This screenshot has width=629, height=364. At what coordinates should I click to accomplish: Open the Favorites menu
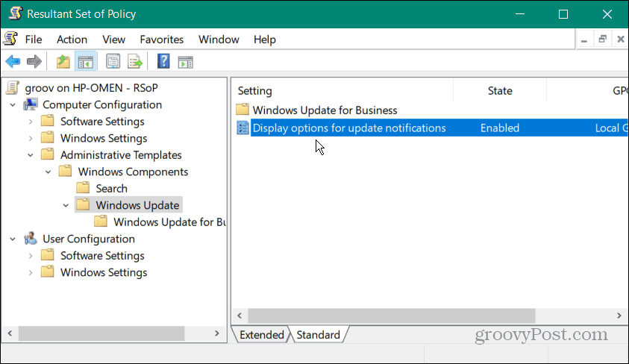(x=161, y=40)
